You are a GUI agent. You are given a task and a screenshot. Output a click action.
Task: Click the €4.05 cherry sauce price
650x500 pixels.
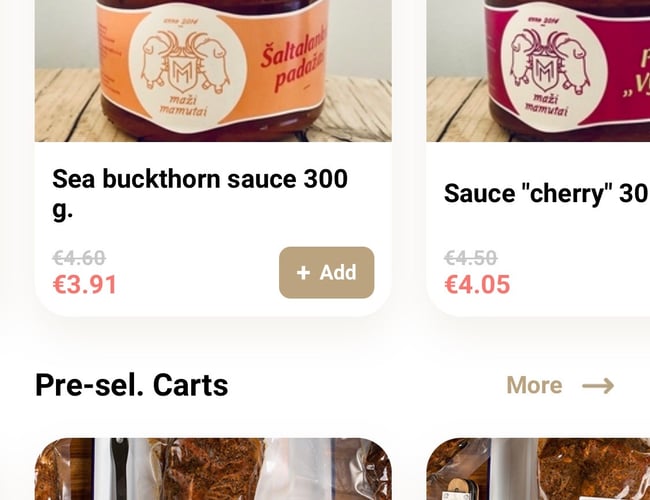[x=477, y=285]
